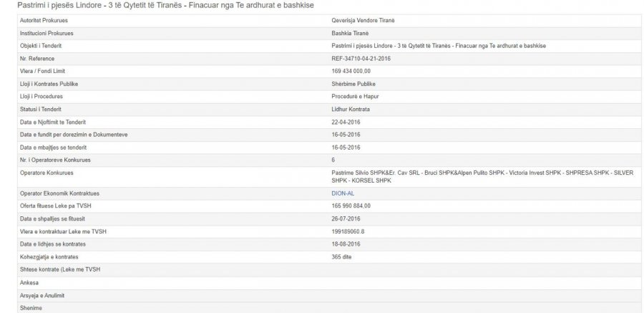This screenshot has width=644, height=313.
Task: Click the tender notification date 22-04-2016
Action: (x=336, y=122)
